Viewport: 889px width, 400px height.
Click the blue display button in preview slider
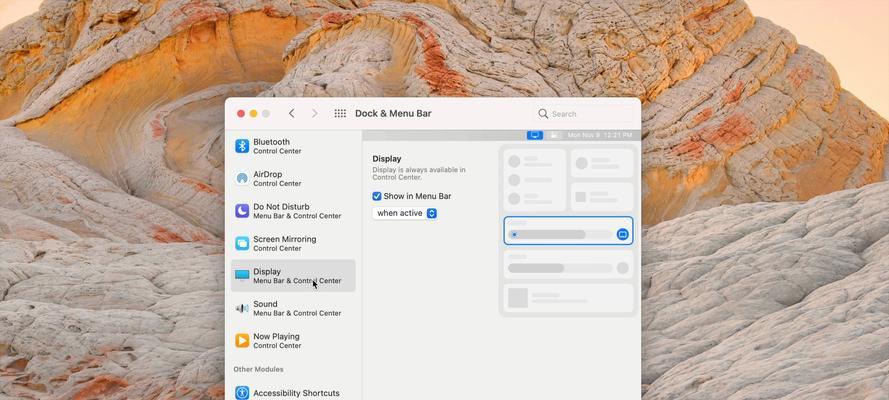(x=623, y=234)
